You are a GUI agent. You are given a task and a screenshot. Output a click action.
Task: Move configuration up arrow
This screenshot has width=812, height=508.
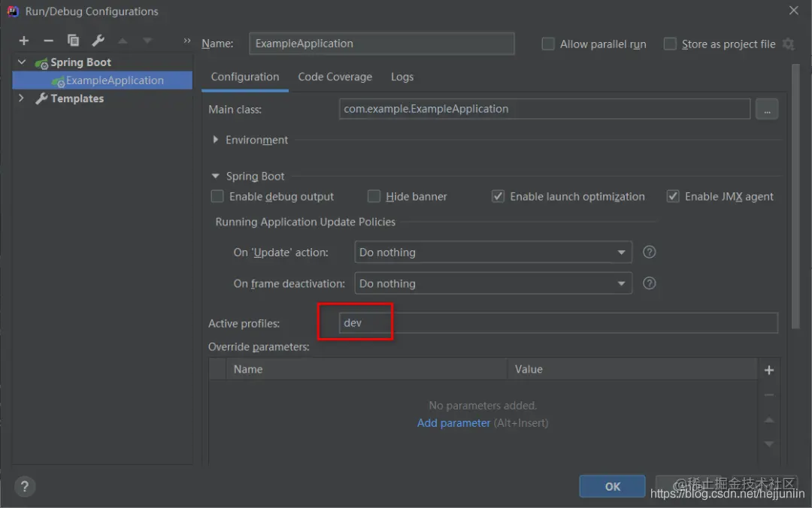pos(123,41)
